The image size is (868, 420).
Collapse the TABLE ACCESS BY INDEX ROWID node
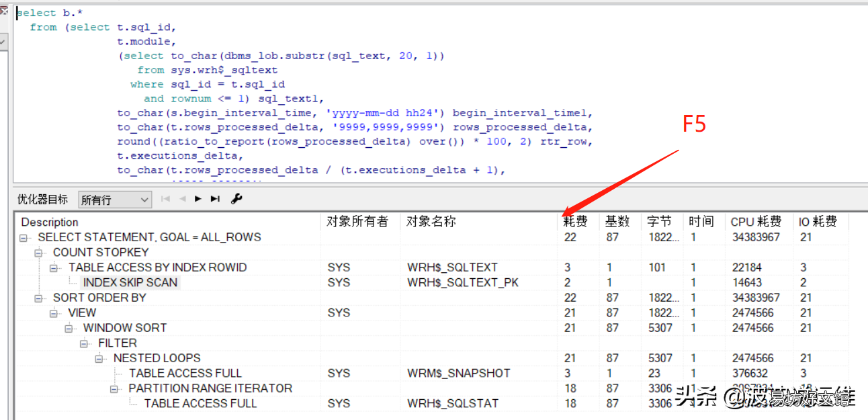55,267
